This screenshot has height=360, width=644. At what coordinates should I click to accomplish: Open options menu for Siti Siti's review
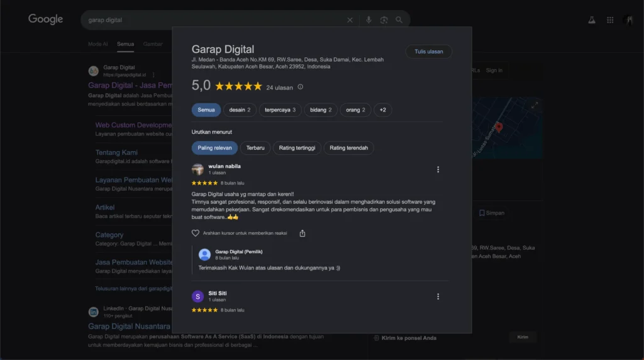tap(438, 296)
